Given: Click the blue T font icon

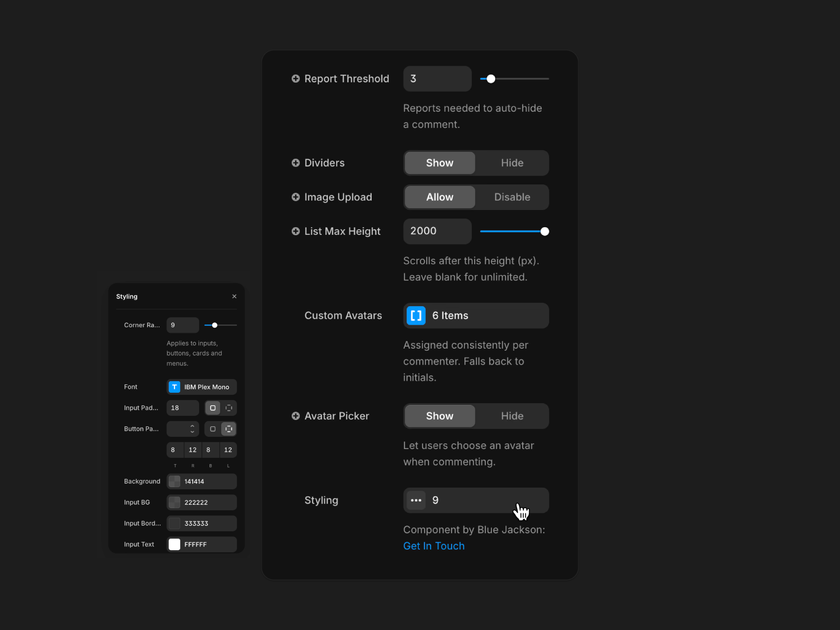Looking at the screenshot, I should point(174,387).
